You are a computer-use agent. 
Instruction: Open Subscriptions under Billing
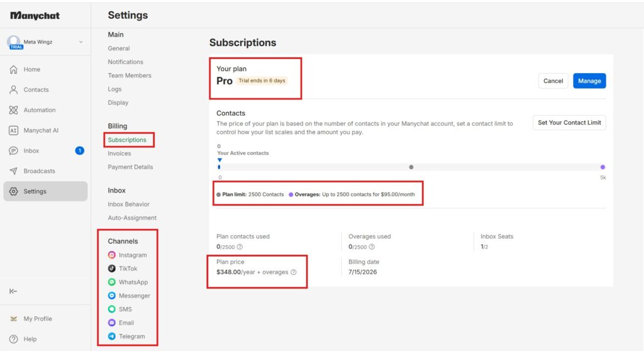127,140
